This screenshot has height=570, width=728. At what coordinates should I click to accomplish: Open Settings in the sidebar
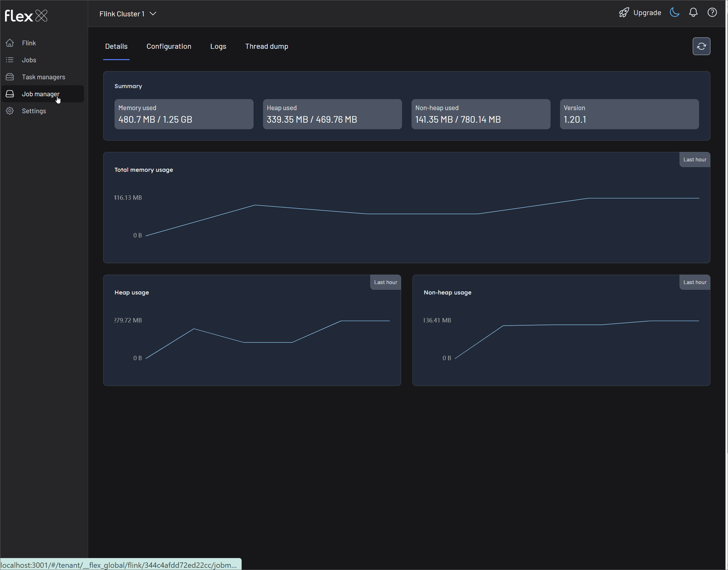click(43, 111)
